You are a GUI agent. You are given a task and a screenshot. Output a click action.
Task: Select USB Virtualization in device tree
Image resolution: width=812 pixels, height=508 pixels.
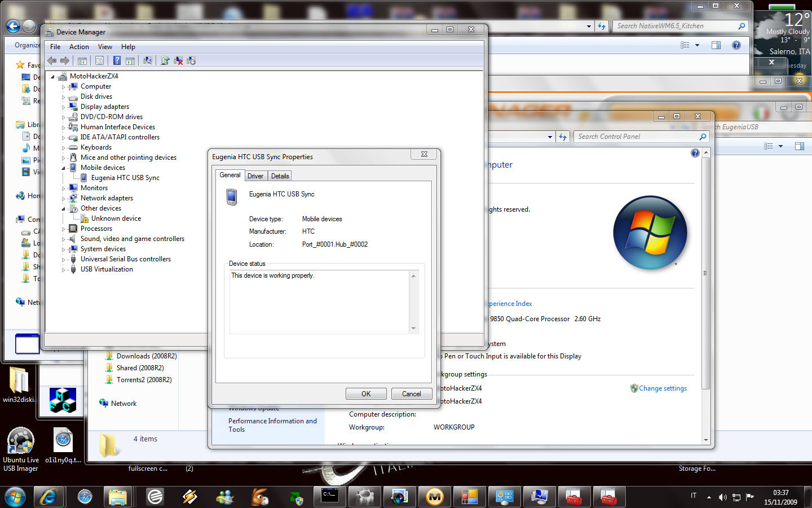(x=107, y=269)
